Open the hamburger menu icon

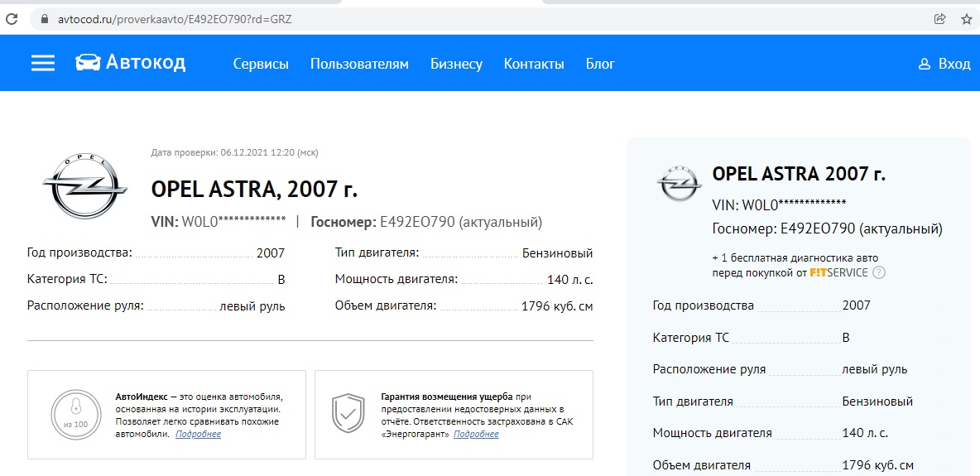(x=43, y=64)
